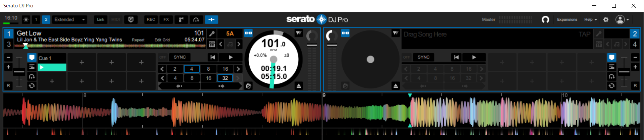Eject the track from deck 1

(x=299, y=86)
